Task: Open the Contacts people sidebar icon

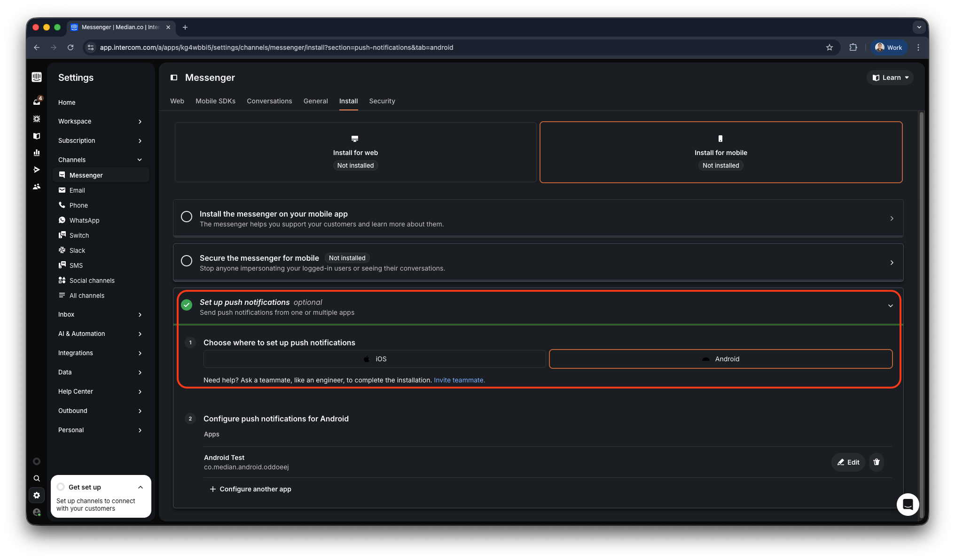Action: [37, 187]
